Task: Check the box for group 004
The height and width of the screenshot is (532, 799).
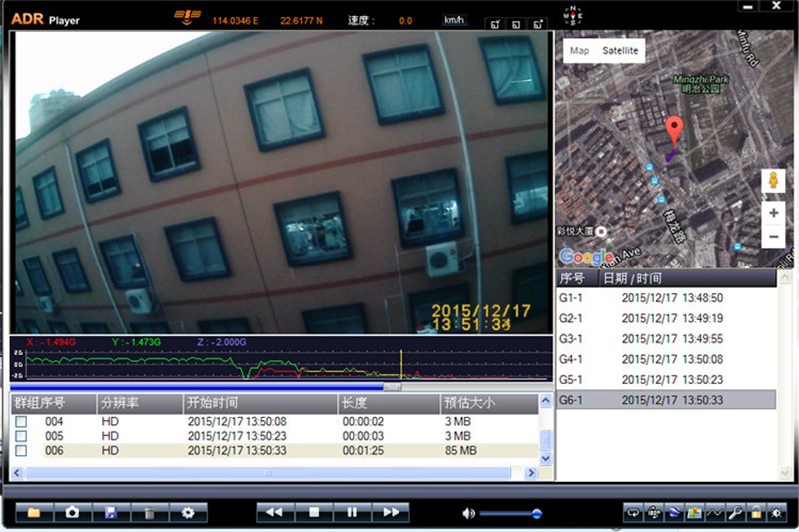Action: (21, 422)
